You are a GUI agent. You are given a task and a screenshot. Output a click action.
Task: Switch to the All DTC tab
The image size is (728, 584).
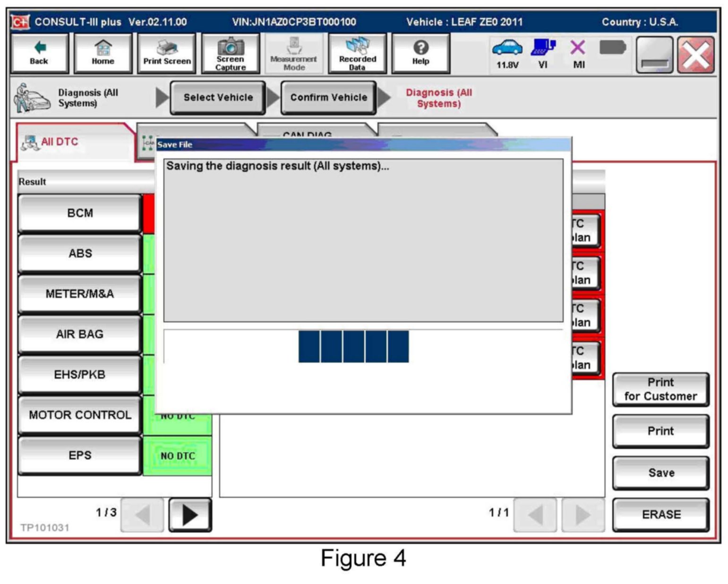click(x=60, y=142)
